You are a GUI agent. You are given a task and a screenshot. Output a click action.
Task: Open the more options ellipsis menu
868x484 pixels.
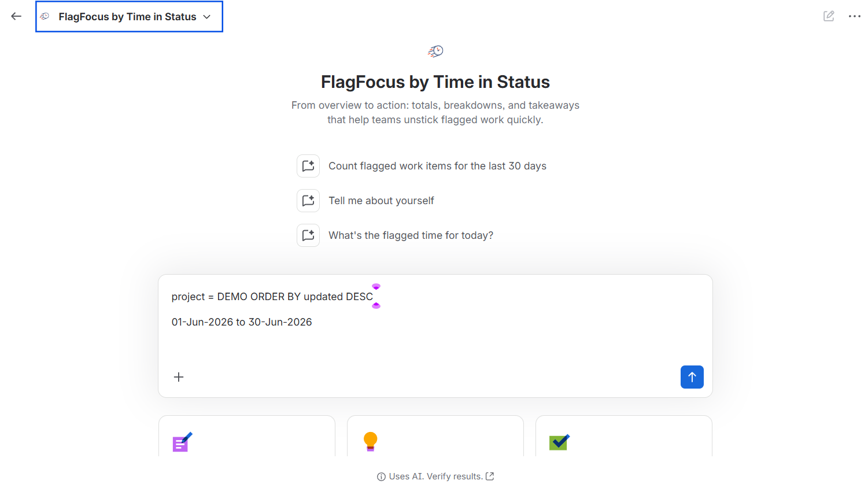pyautogui.click(x=855, y=16)
